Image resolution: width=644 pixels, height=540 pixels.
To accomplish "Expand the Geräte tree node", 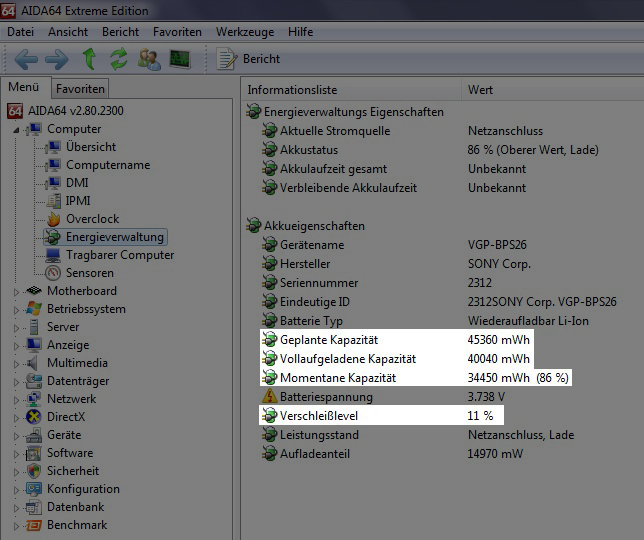I will click(x=16, y=436).
